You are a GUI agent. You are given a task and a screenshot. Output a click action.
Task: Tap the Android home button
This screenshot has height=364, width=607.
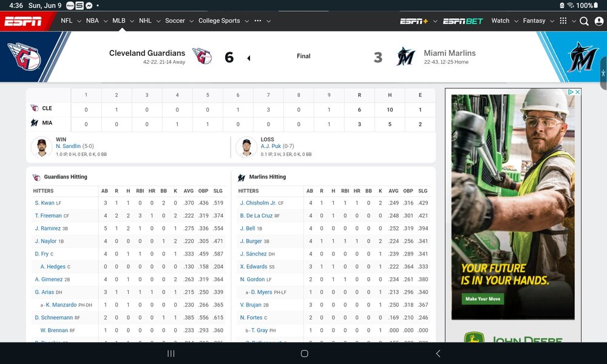[x=304, y=353]
